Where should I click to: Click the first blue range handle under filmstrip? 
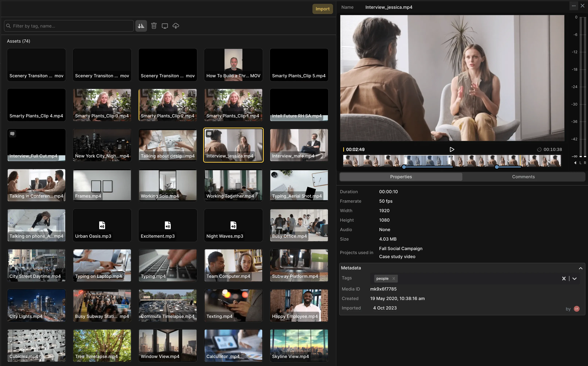point(404,167)
